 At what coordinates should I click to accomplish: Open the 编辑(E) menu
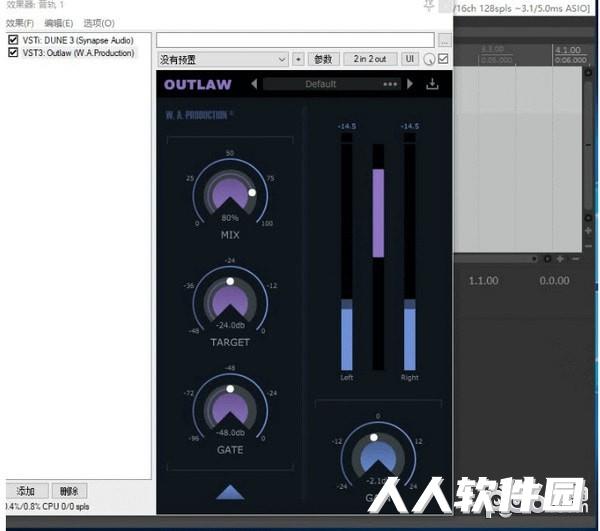pos(59,23)
